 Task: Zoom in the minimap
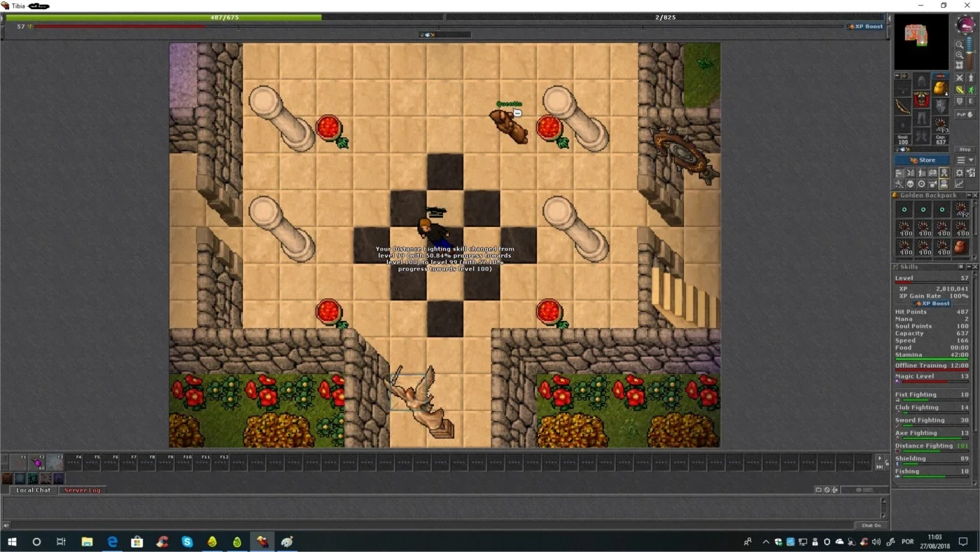pyautogui.click(x=960, y=55)
